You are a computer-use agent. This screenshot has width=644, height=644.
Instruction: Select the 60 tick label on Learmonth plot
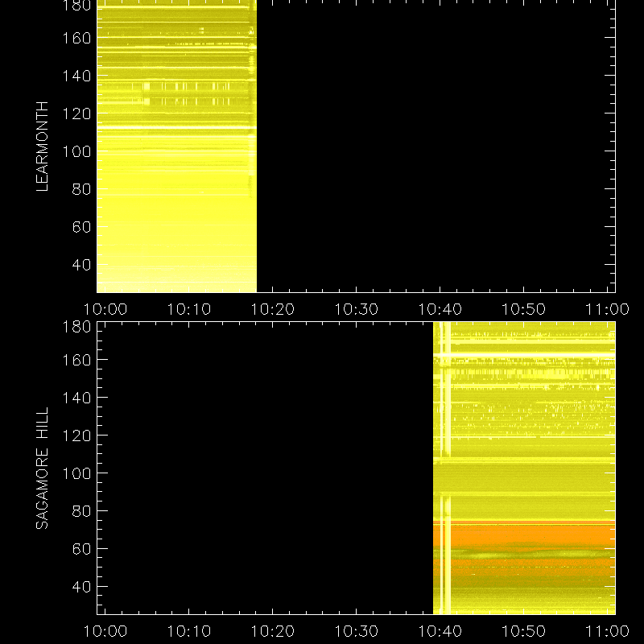81,227
